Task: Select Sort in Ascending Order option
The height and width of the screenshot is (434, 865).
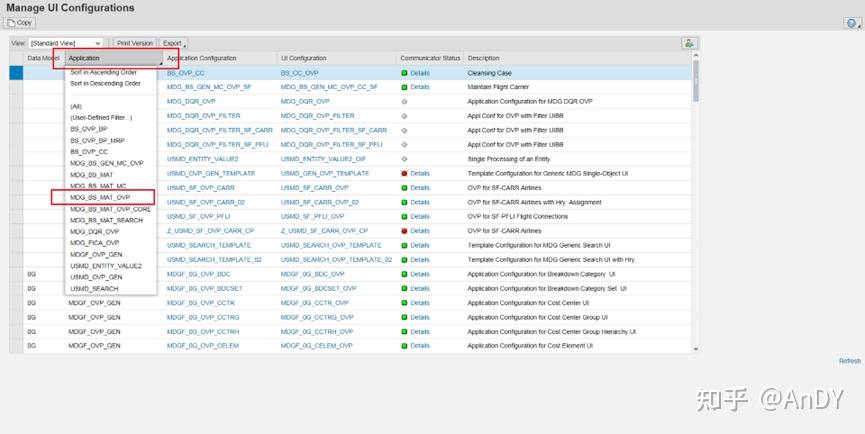Action: (103, 72)
